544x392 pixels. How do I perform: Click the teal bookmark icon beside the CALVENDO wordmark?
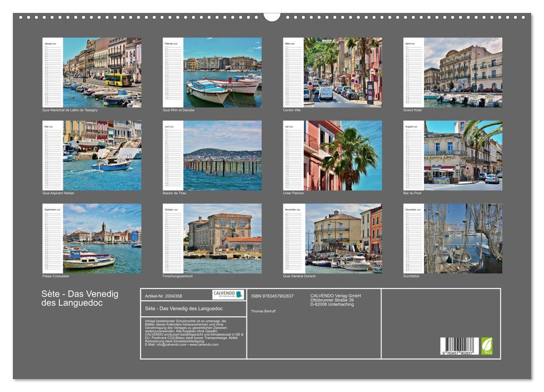pyautogui.click(x=238, y=295)
